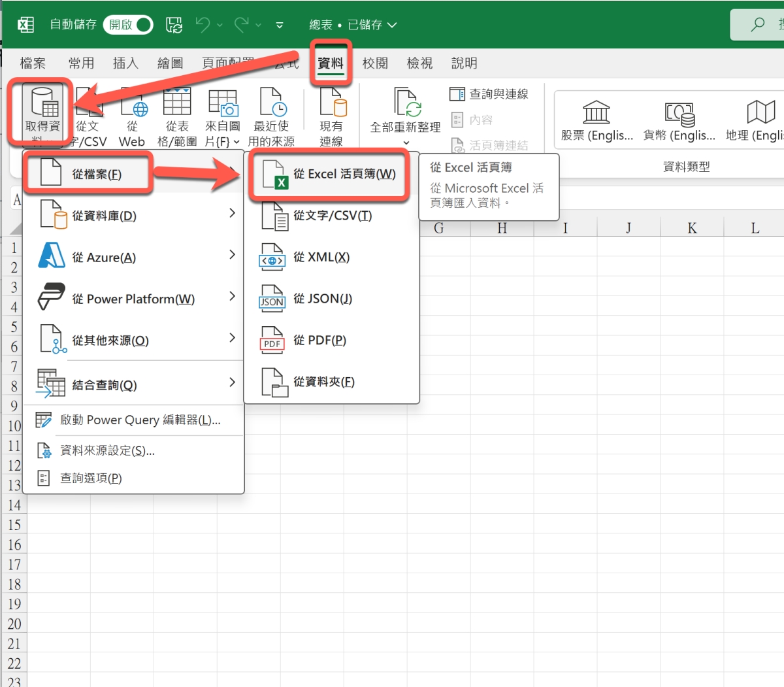Click the redo arrow icon
Screen dimensions: 784x687
coord(242,25)
